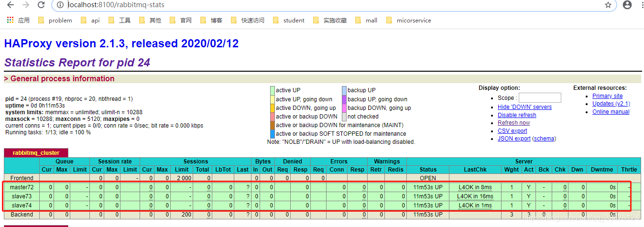
Task: Open the Primary site link
Action: tap(607, 96)
